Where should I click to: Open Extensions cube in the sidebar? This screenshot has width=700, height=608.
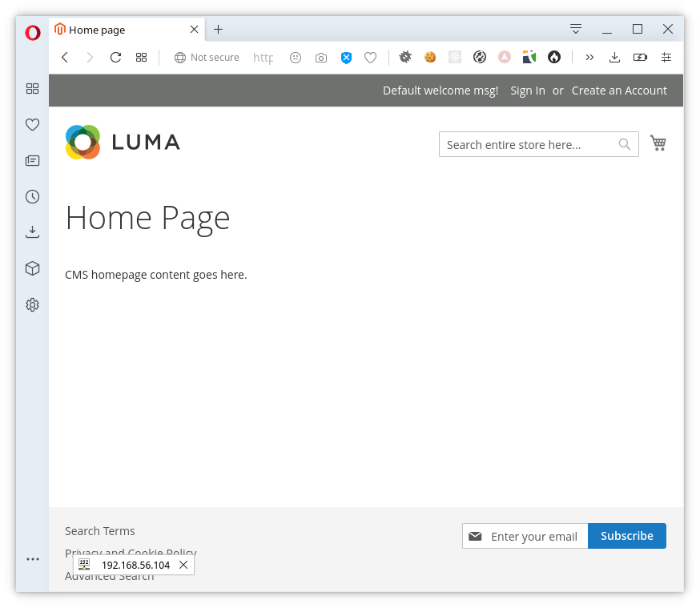32,268
